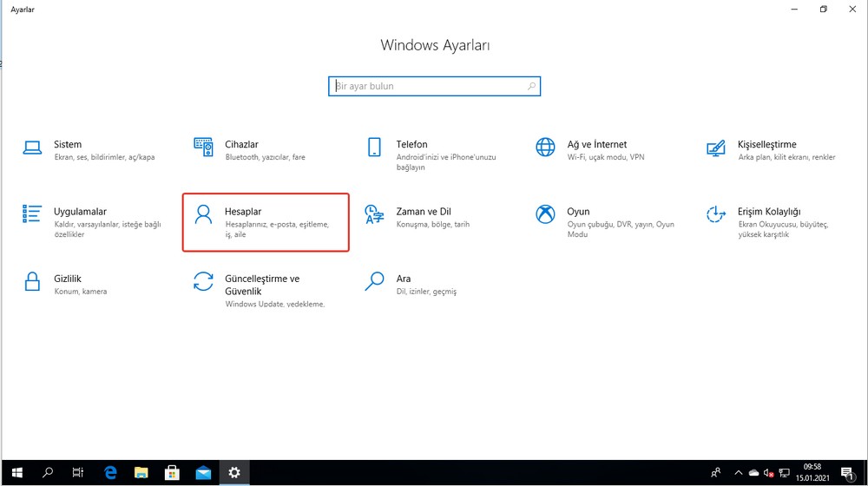Viewport: 868px width, 486px height.
Task: Open the Windows Start menu
Action: pos(16,473)
